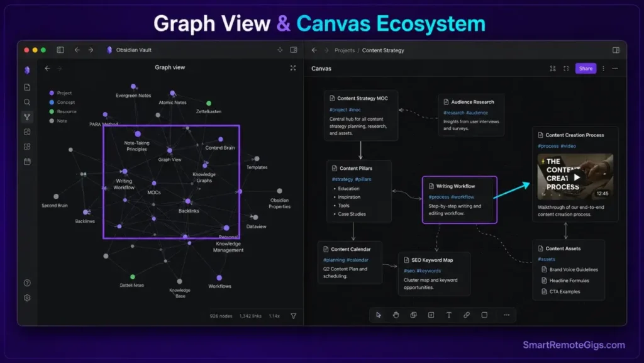Click the #keywords tag in SEO Keyword Map
The width and height of the screenshot is (644, 363).
[429, 271]
